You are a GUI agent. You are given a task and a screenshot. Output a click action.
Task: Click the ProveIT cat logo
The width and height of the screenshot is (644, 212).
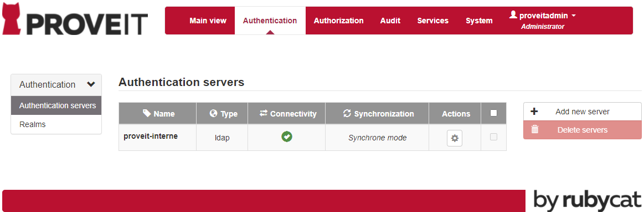(11, 19)
